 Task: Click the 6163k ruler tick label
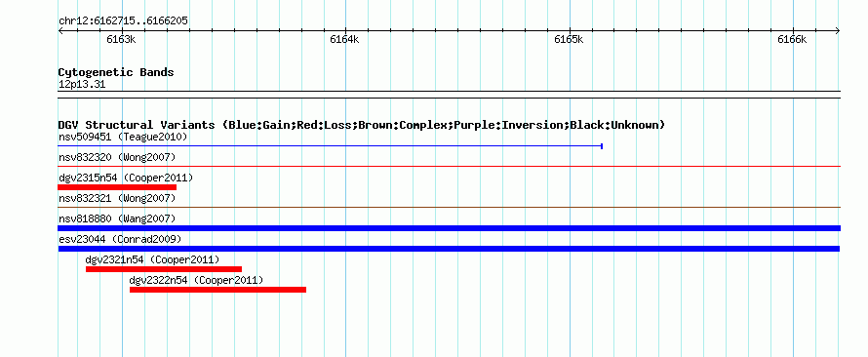point(121,39)
